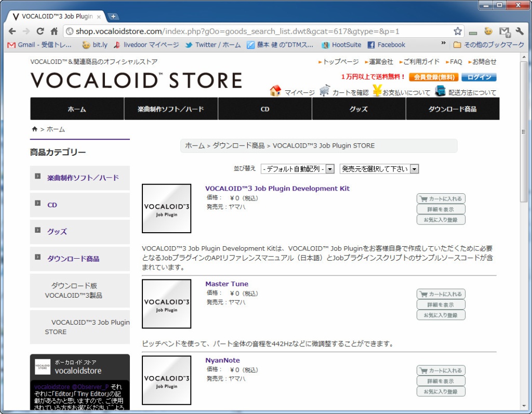Viewport: 532px width, 414px height.
Task: Show details for Development Kit
Action: coord(441,209)
